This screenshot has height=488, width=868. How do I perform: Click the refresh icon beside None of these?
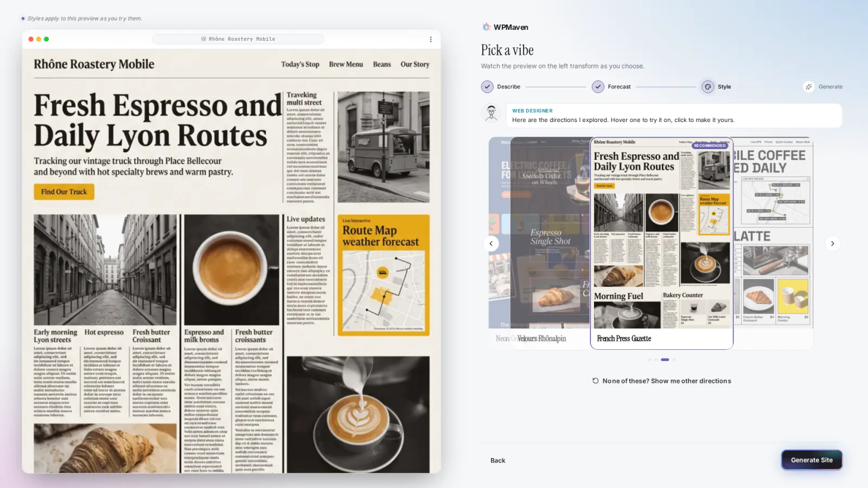click(x=595, y=381)
